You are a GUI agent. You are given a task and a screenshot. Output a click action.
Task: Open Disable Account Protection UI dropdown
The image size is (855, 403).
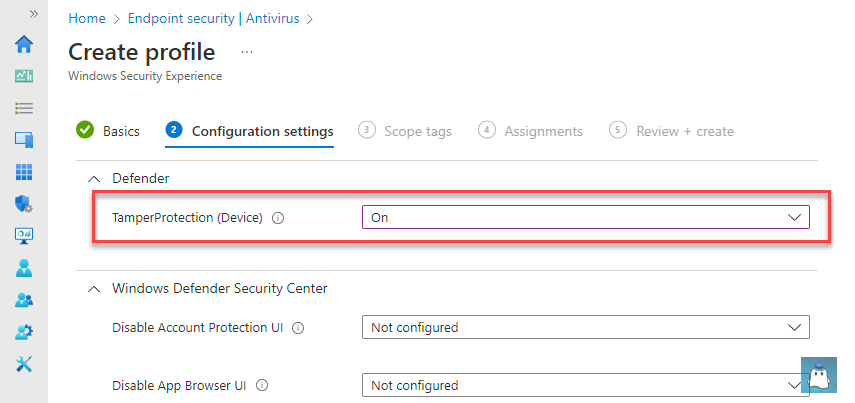pos(586,327)
